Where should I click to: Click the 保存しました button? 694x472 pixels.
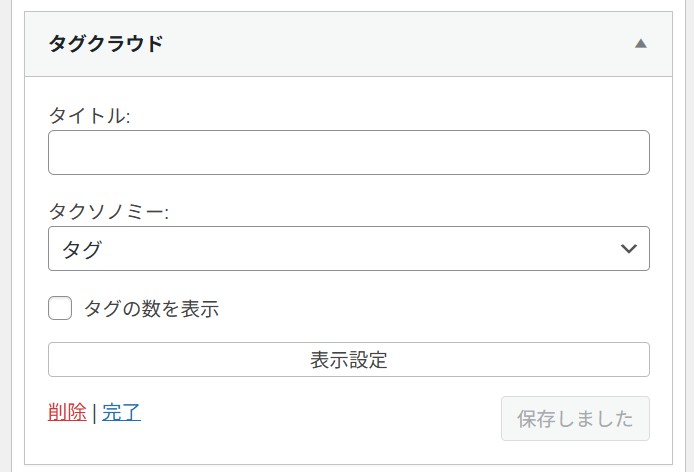point(575,419)
